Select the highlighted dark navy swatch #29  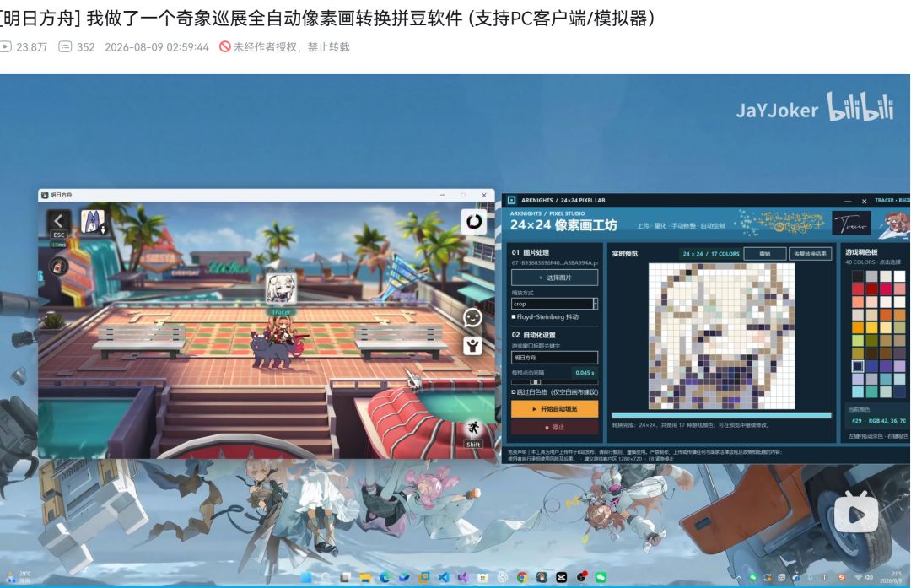tap(858, 366)
